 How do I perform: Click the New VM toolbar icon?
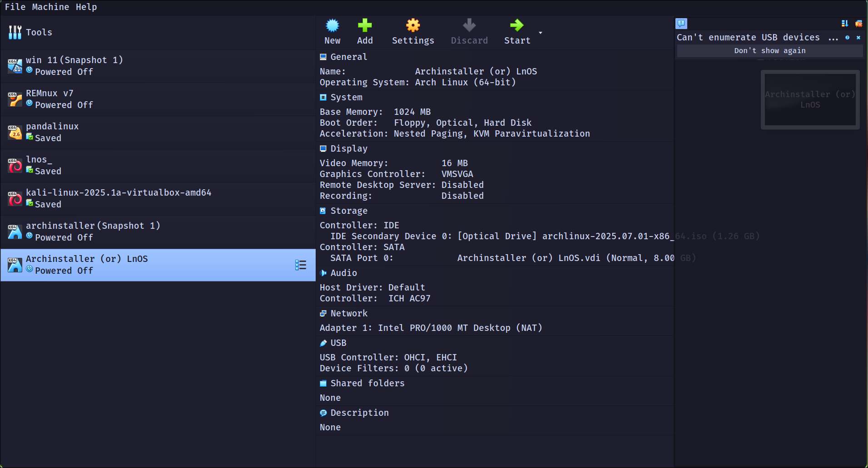332,25
